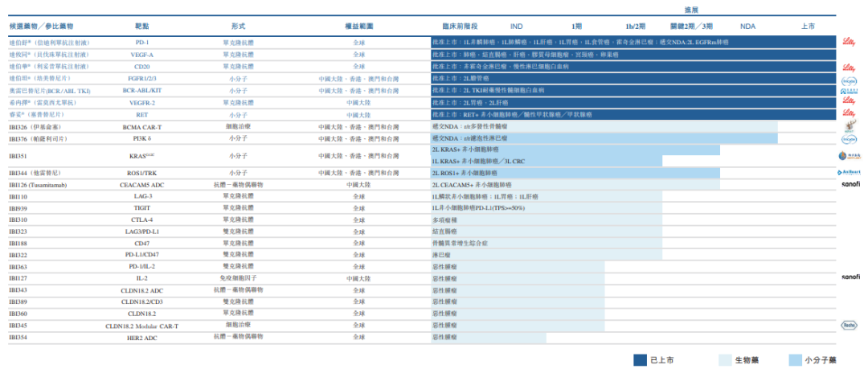Click the 奧雷巴替尼片 (BCR/ABL TKI) drug name
This screenshot has height=369, width=868.
click(x=49, y=90)
